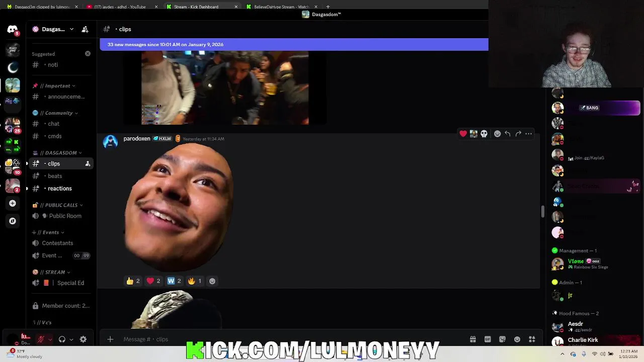Open Discord direct messages home icon
644x362 pixels.
(13, 30)
